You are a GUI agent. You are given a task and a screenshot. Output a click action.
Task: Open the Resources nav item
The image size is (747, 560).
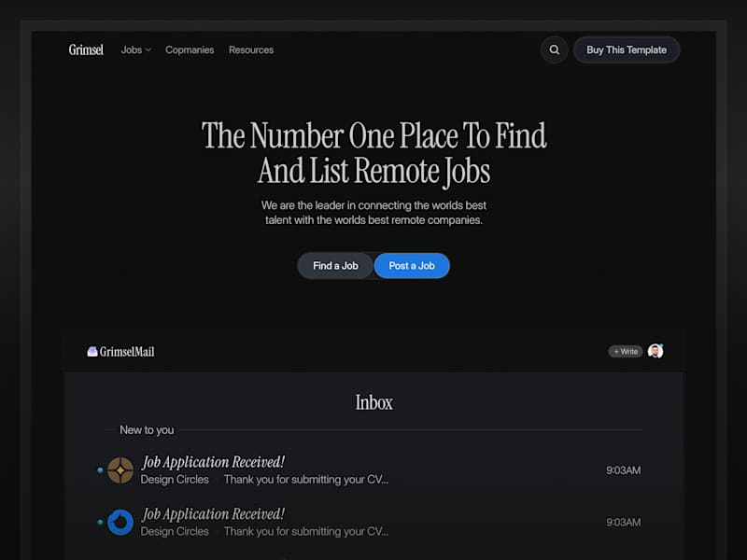tap(251, 49)
